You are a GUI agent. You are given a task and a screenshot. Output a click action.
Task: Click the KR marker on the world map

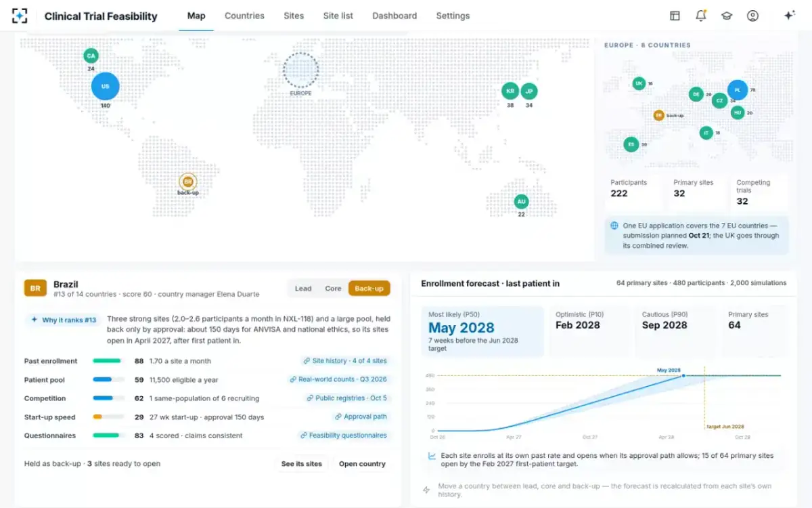pos(510,91)
